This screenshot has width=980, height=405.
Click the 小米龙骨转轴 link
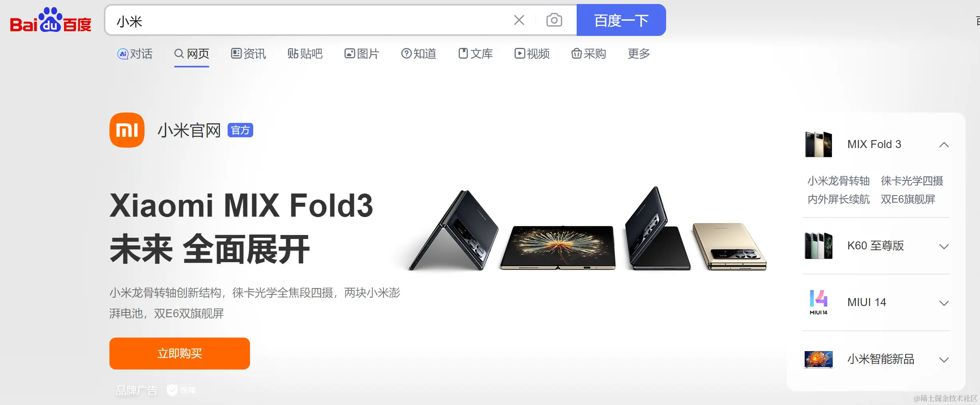tap(839, 181)
